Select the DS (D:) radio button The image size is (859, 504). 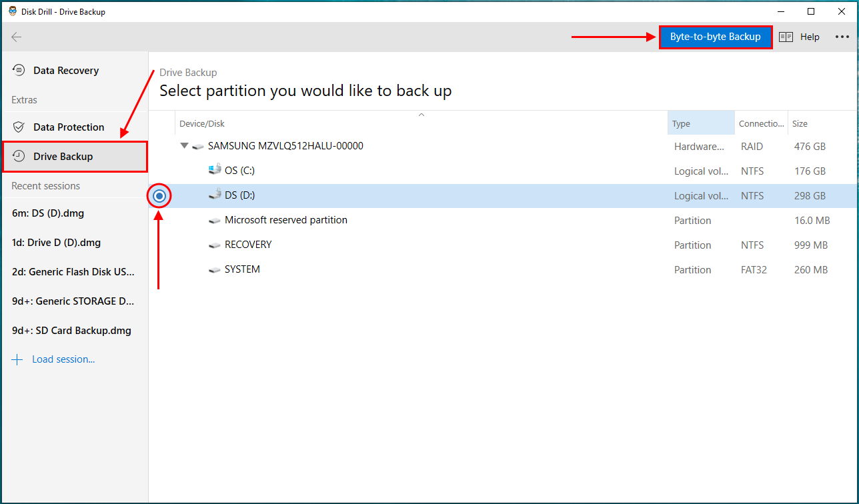159,196
